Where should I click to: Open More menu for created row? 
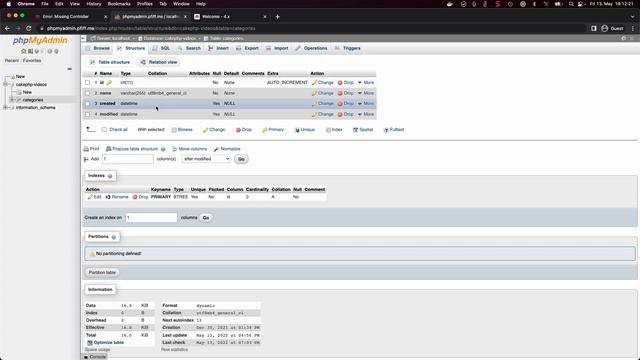pyautogui.click(x=366, y=104)
